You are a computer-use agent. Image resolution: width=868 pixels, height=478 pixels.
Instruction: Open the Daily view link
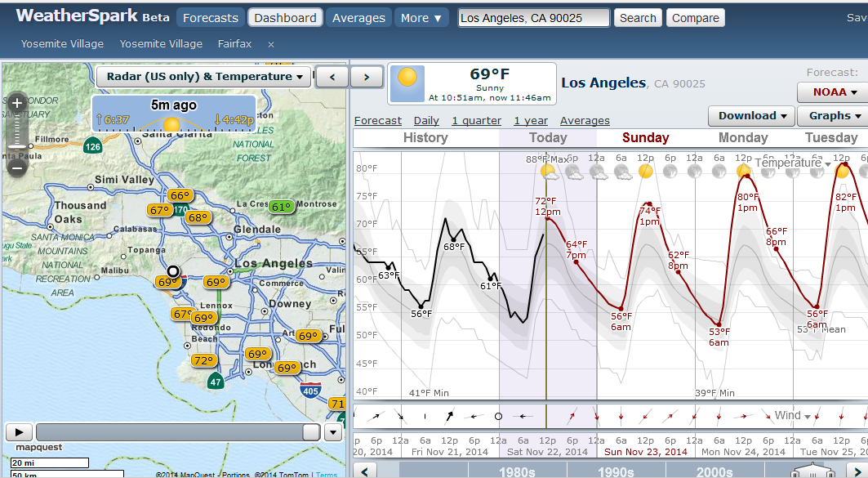coord(426,121)
